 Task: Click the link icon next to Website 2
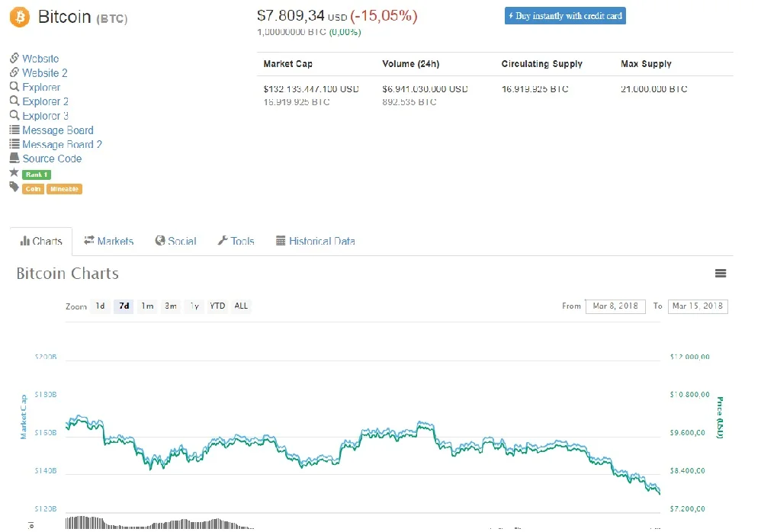[x=14, y=72]
